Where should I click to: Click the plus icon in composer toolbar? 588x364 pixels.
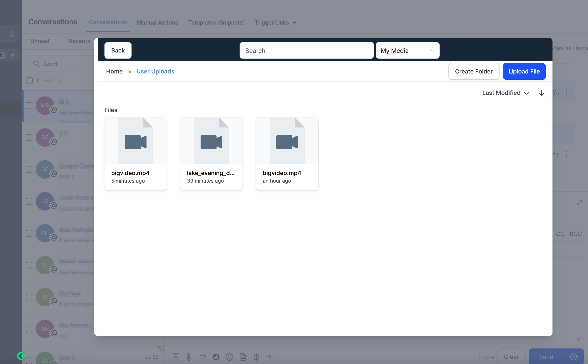click(x=270, y=356)
